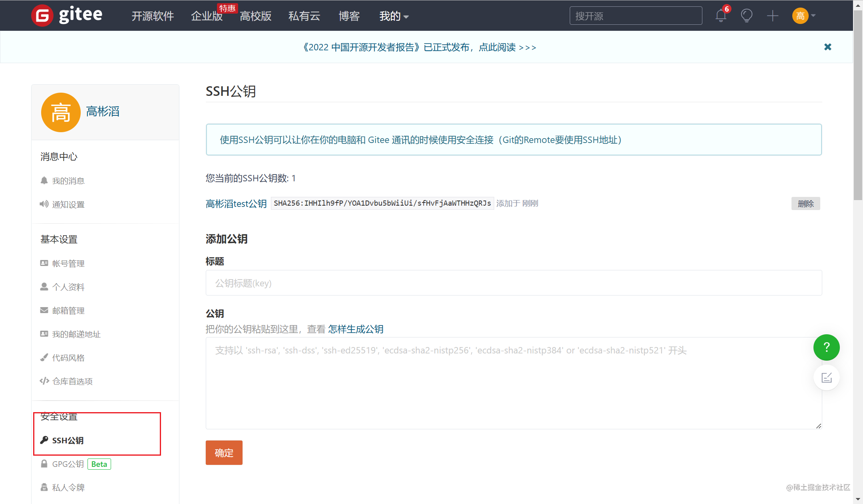The width and height of the screenshot is (863, 504).
Task: Click the lightbulb icon in header
Action: point(746,16)
